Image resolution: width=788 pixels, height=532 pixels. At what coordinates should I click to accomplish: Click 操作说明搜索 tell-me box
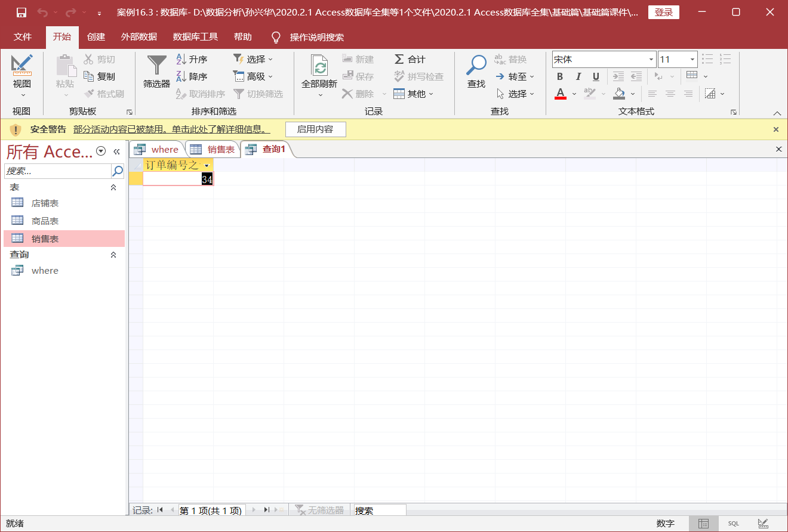click(317, 37)
